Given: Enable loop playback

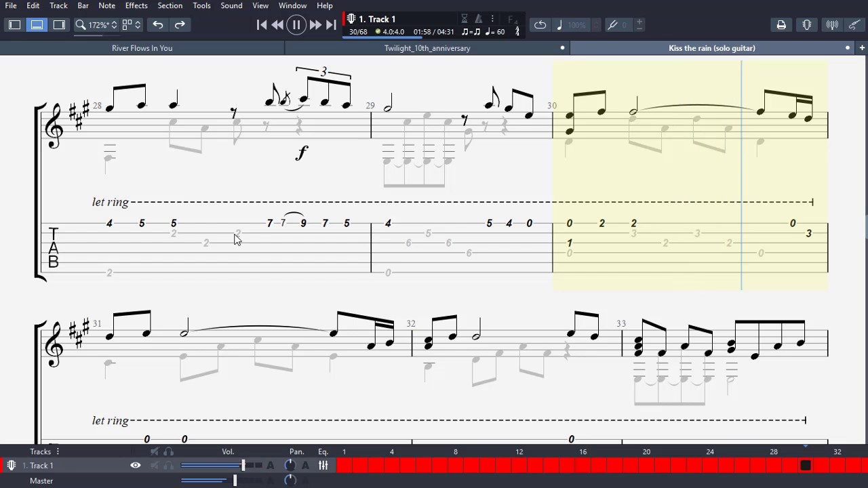Looking at the screenshot, I should click(x=540, y=25).
